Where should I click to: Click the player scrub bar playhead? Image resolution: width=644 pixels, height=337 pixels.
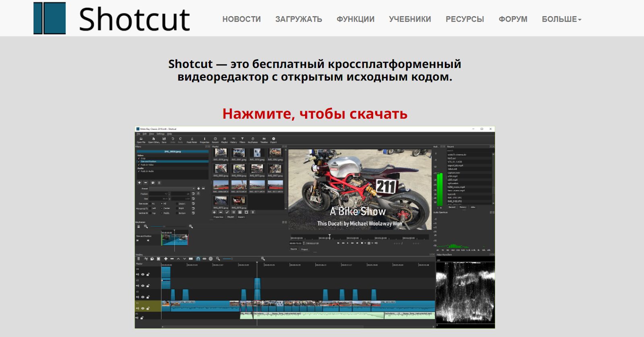(330, 236)
